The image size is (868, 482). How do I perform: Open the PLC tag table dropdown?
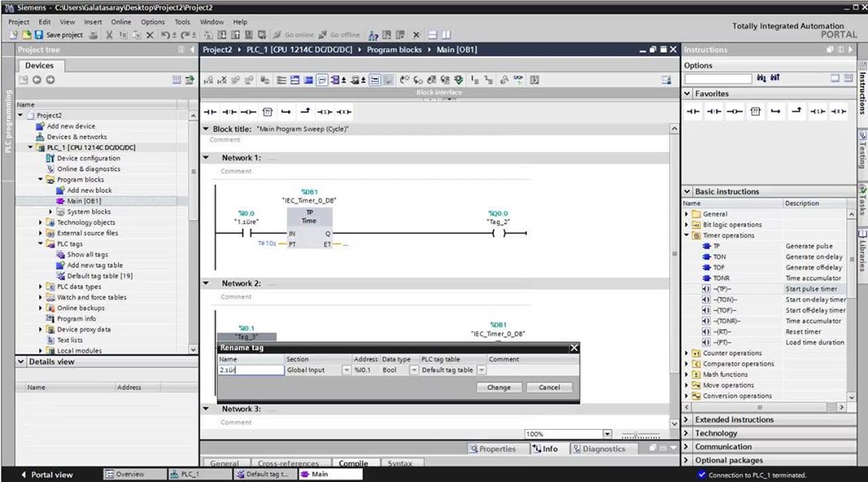[481, 370]
